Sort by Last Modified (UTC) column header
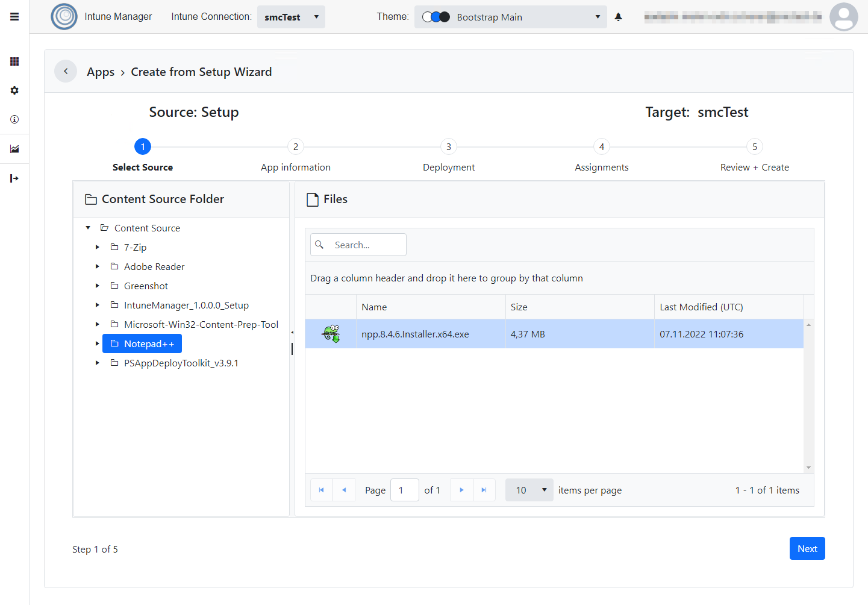This screenshot has height=605, width=868. [729, 307]
